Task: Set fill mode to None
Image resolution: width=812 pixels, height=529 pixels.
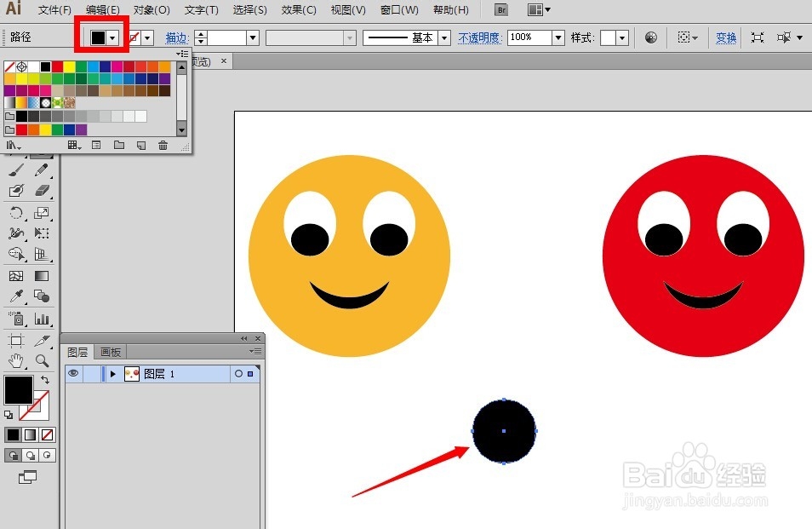Action: pyautogui.click(x=47, y=434)
